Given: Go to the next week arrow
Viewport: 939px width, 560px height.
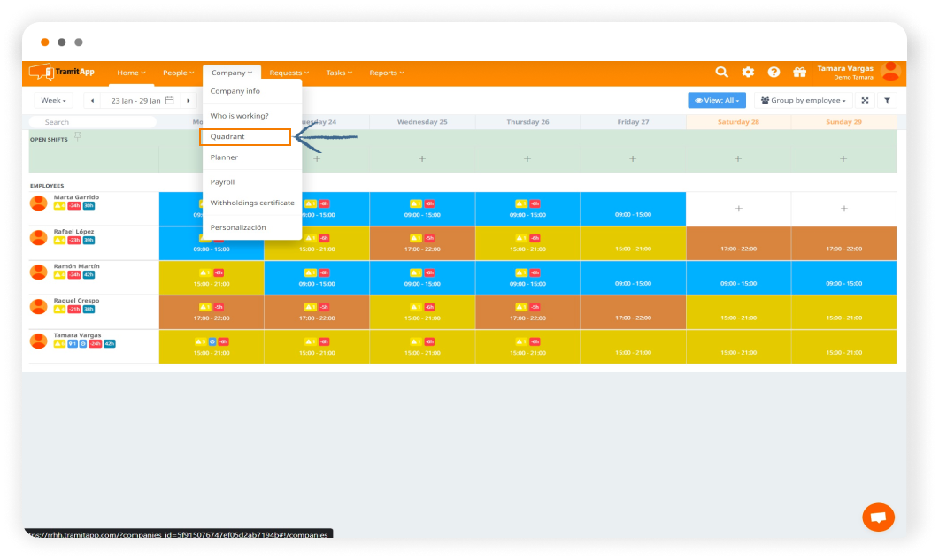Looking at the screenshot, I should pyautogui.click(x=189, y=101).
